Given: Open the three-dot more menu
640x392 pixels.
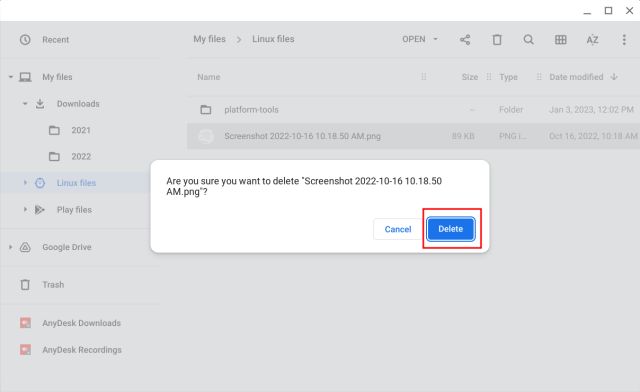Looking at the screenshot, I should coord(624,40).
